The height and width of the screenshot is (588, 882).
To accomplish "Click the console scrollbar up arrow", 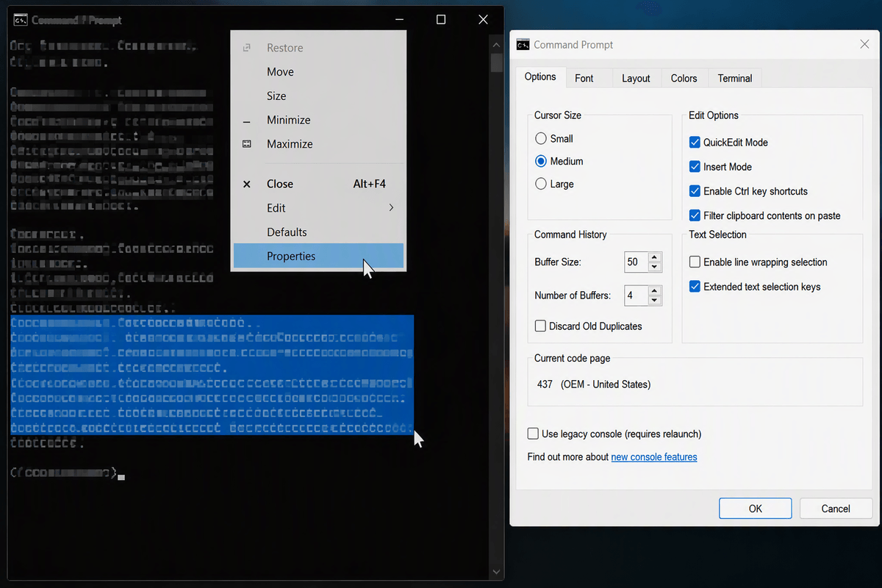I will point(497,44).
